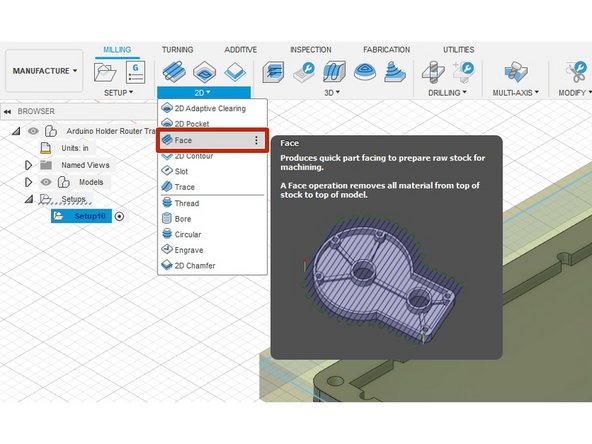
Task: Choose Circular from the 2D menu
Action: click(x=212, y=234)
